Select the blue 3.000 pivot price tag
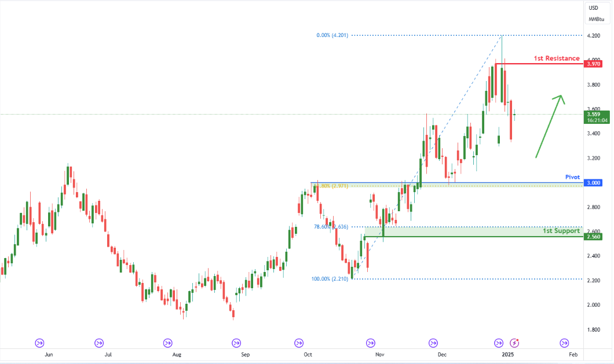The width and height of the screenshot is (614, 364). point(593,183)
